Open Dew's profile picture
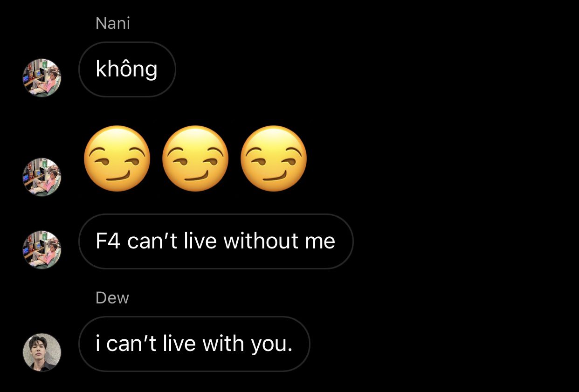 tap(42, 352)
